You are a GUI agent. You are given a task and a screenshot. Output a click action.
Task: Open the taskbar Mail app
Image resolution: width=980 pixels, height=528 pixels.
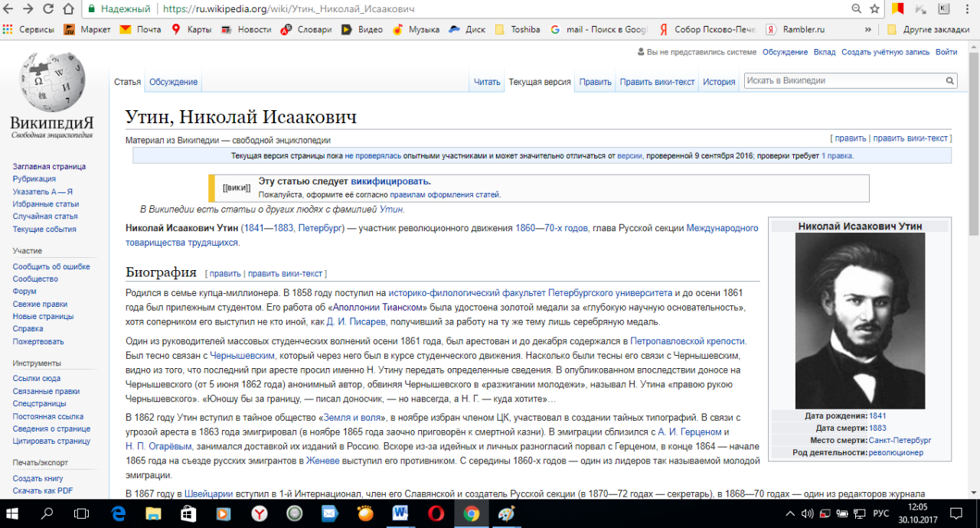pos(330,513)
